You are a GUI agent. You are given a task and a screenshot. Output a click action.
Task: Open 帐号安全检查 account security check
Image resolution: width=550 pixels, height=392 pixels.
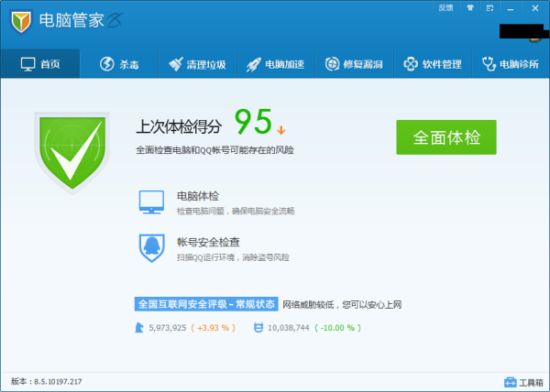[208, 242]
